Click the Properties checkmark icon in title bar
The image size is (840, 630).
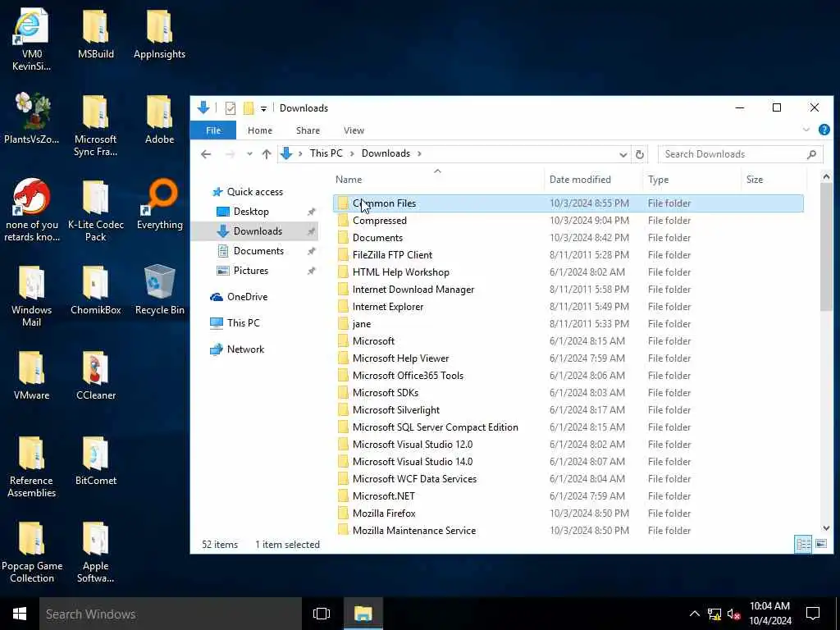(x=231, y=108)
